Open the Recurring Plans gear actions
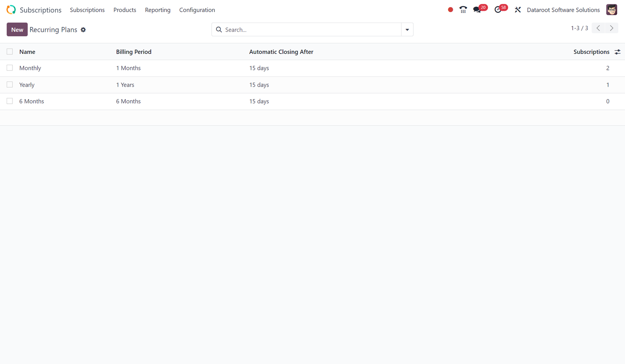This screenshot has width=625, height=364. point(83,30)
